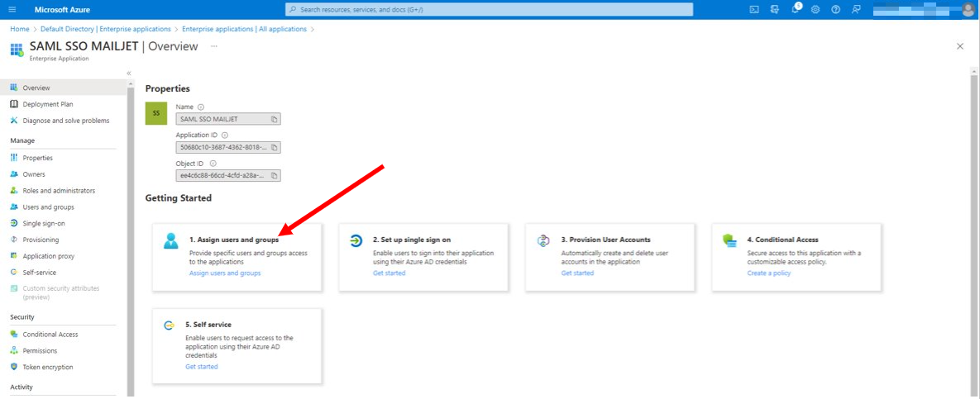
Task: Show info tooltip next to Object ID
Action: point(213,164)
